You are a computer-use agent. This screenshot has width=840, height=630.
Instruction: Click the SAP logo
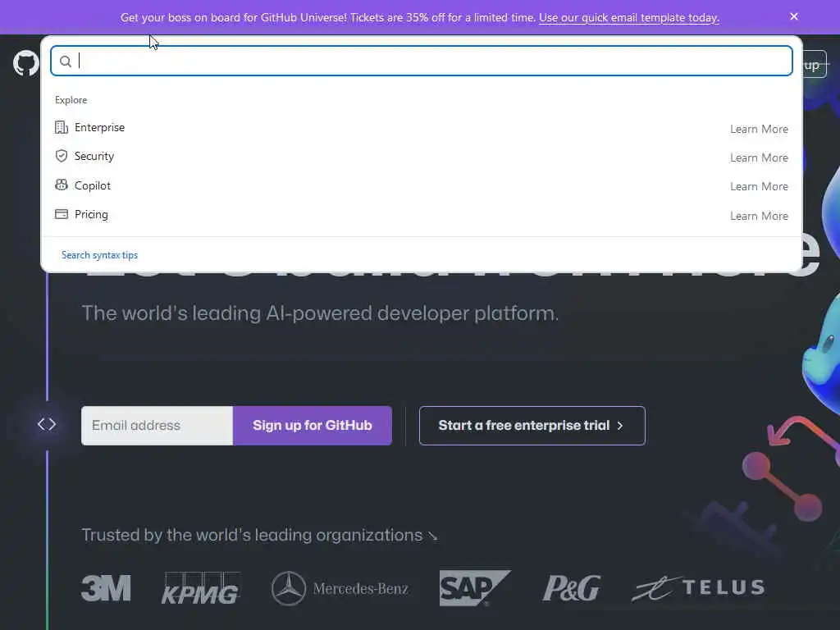point(475,588)
